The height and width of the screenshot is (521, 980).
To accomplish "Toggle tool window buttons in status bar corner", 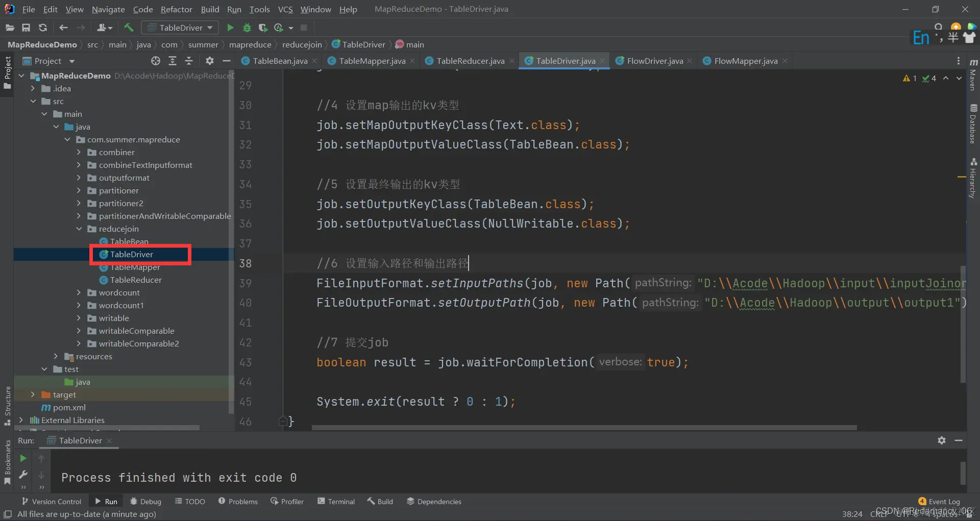I will pos(8,514).
